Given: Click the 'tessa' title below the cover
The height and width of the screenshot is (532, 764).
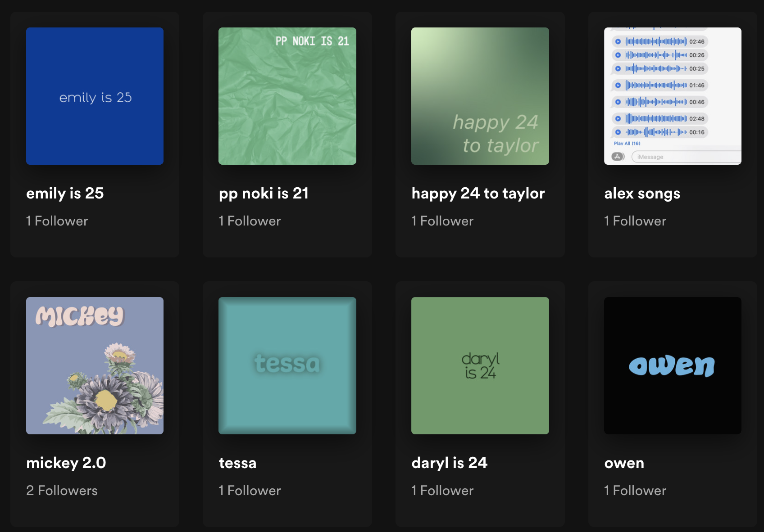Looking at the screenshot, I should [237, 463].
